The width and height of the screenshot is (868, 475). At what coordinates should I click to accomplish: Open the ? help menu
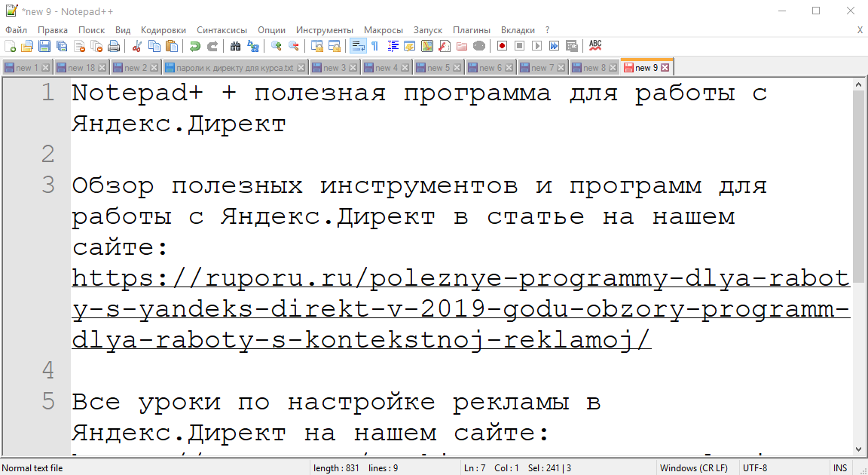[548, 30]
